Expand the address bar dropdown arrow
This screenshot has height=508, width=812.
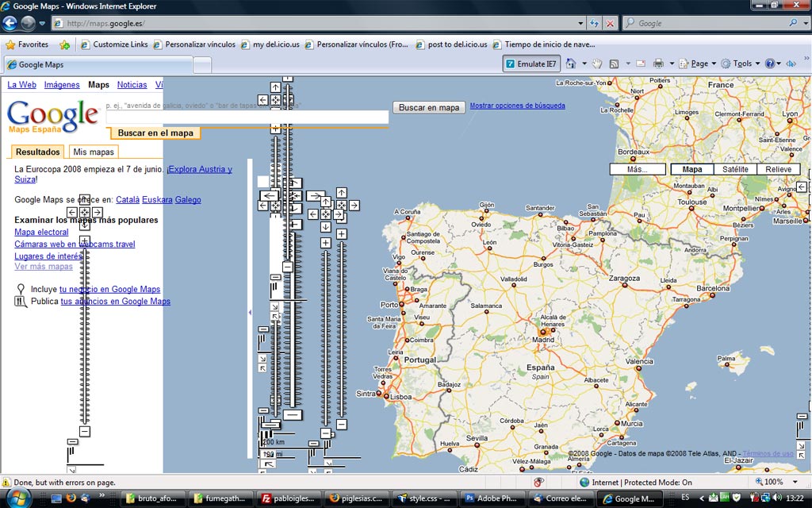point(580,23)
